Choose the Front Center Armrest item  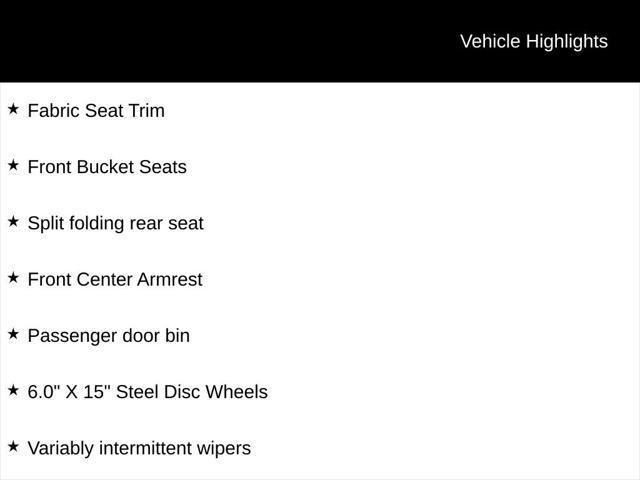coord(115,279)
